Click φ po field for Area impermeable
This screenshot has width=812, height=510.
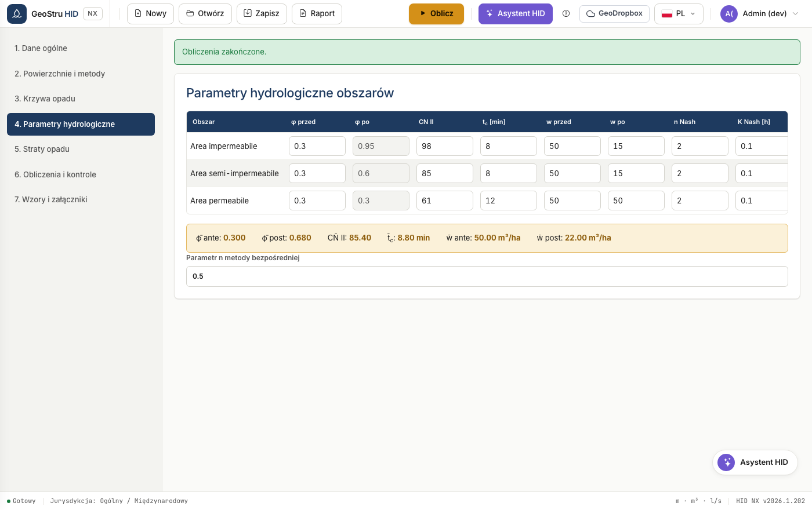click(x=381, y=146)
